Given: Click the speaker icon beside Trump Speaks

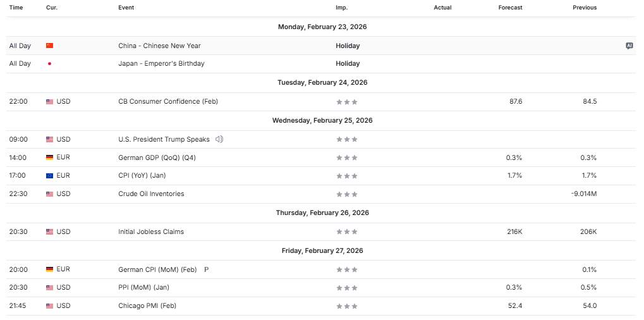Looking at the screenshot, I should [219, 139].
